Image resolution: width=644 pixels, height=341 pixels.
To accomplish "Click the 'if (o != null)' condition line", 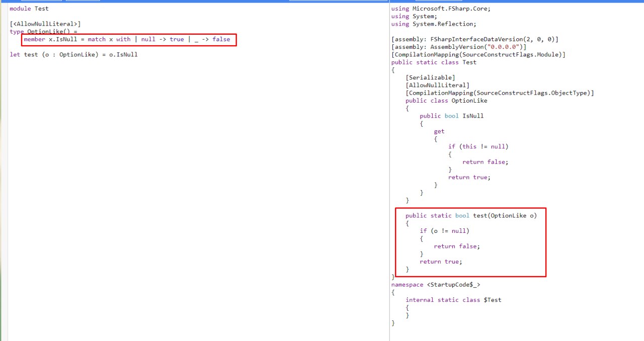I will coord(445,231).
